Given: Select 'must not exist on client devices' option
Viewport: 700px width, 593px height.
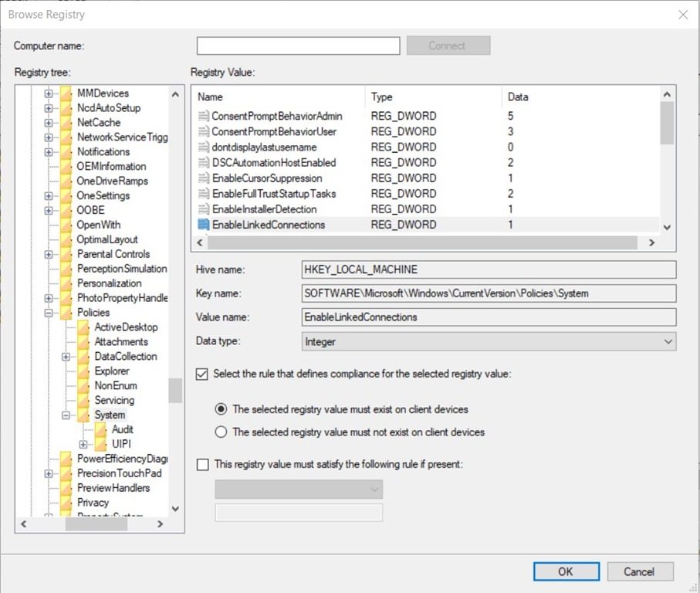Looking at the screenshot, I should pos(221,432).
